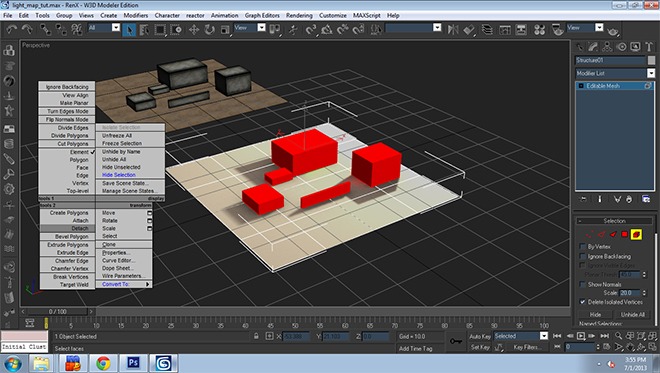Click the Align tool icon
The image size is (660, 373).
[469, 29]
